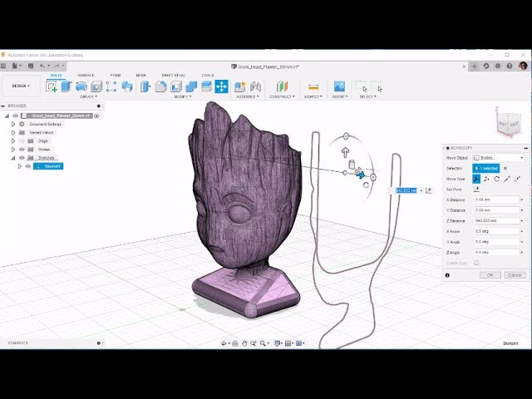Select the Joint tool

255,86
